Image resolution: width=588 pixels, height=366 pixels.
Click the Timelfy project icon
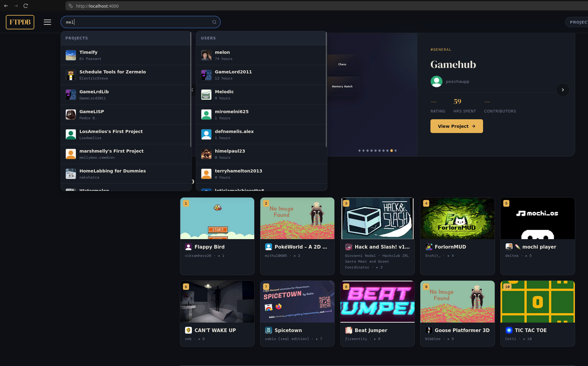(71, 55)
